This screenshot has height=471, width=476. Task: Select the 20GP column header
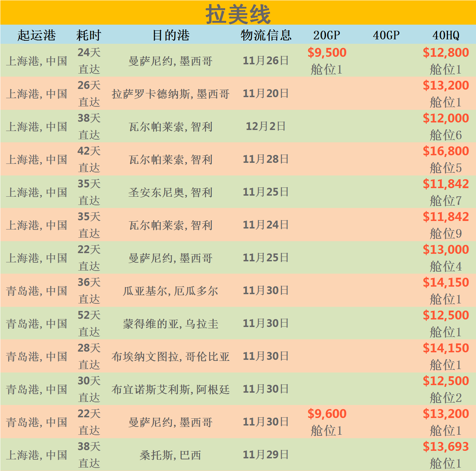tap(326, 35)
